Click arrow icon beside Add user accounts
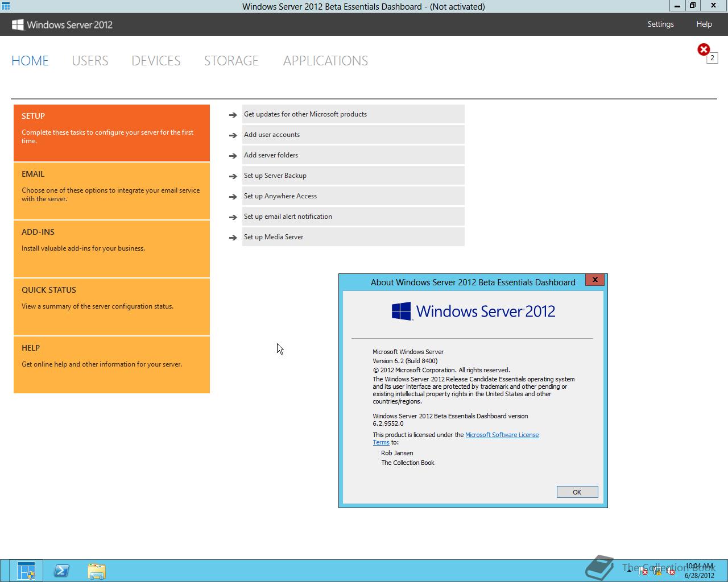 233,135
